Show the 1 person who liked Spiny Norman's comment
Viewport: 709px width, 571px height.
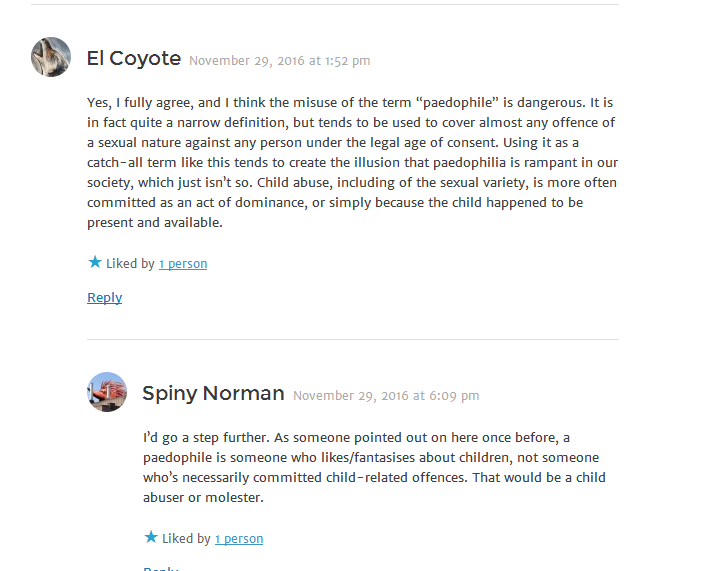(239, 539)
